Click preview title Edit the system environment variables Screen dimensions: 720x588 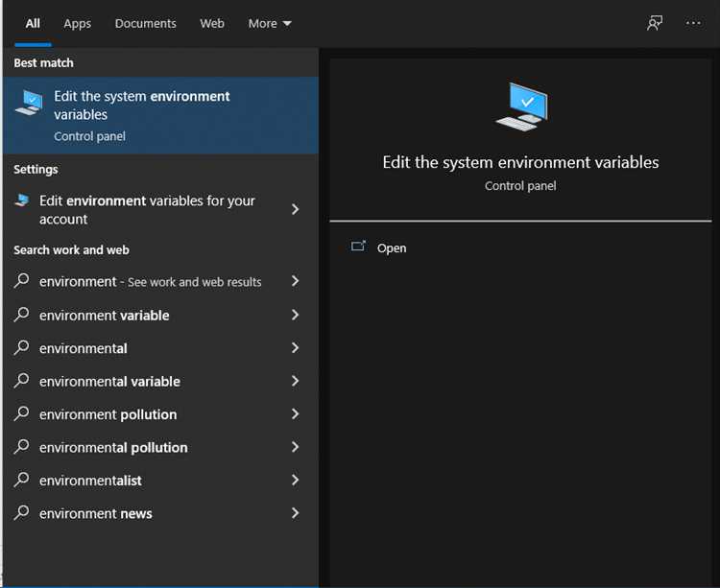[520, 162]
